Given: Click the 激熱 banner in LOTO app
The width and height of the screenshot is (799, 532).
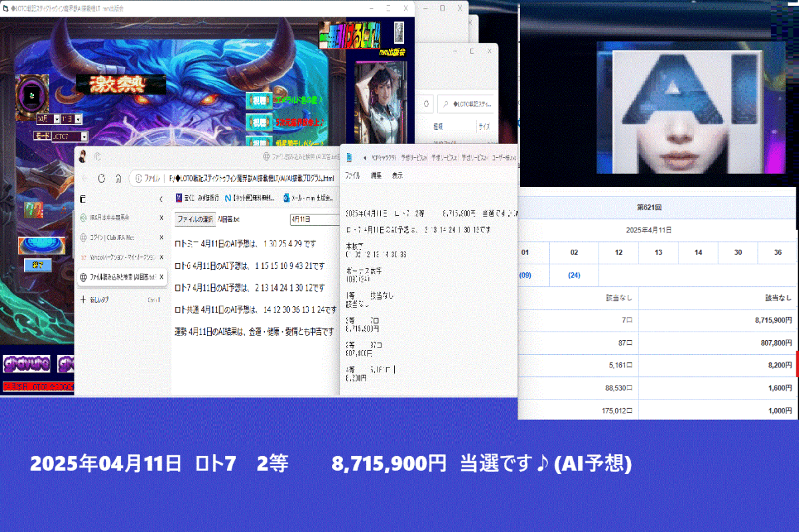Looking at the screenshot, I should (121, 85).
